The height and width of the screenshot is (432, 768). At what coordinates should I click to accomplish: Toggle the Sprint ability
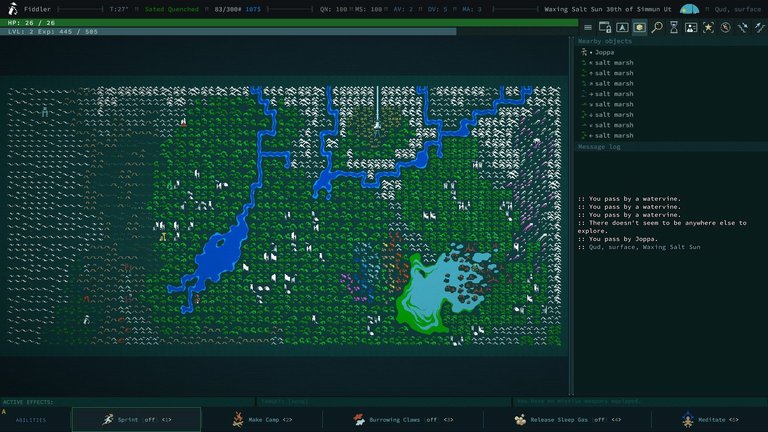136,420
